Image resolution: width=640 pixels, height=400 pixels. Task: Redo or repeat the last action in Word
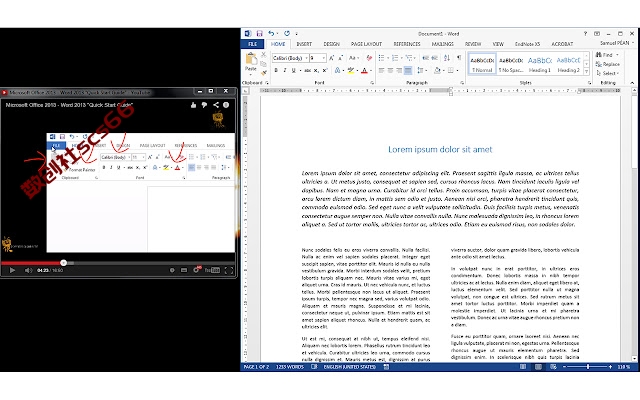tap(287, 33)
